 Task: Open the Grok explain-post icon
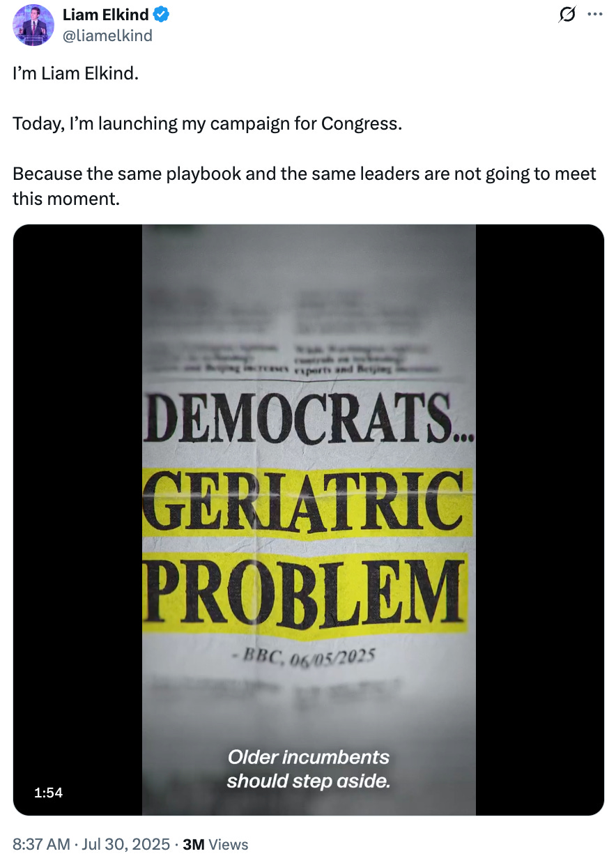click(x=569, y=15)
